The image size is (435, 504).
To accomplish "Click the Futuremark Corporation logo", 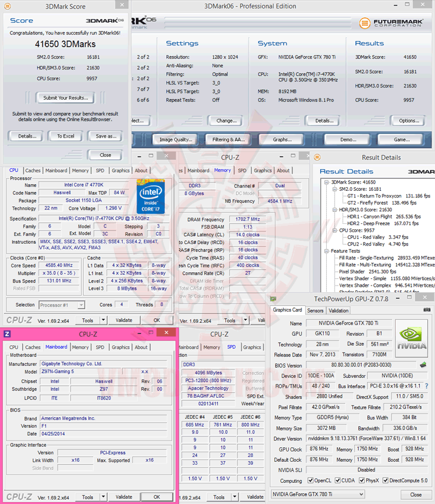I will coord(391,23).
